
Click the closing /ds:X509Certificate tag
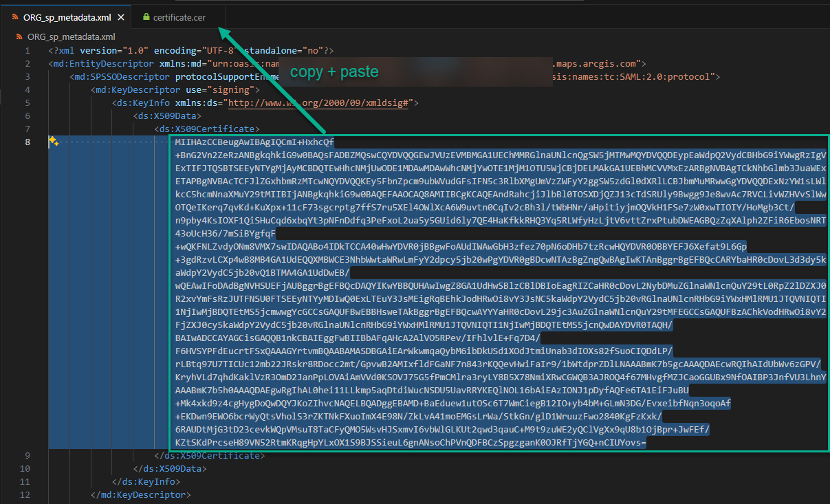[209, 455]
